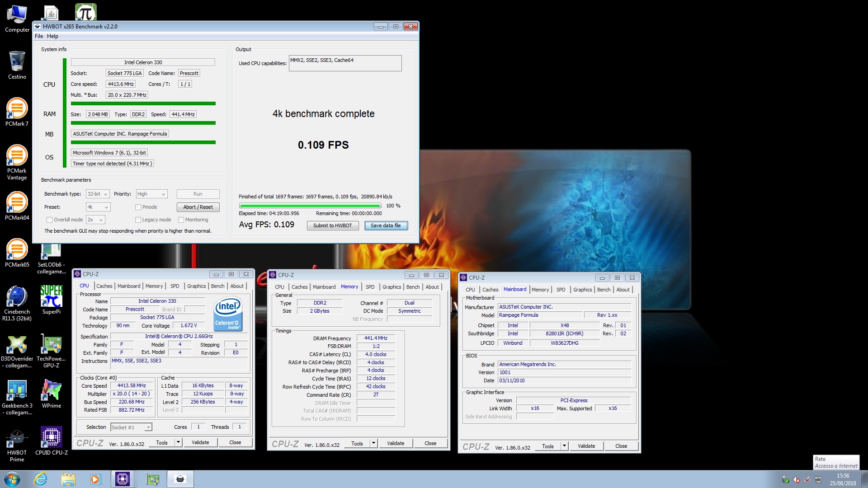Click Validate in CPU-Z CPU window
Screen dimensions: 868x488
200,442
